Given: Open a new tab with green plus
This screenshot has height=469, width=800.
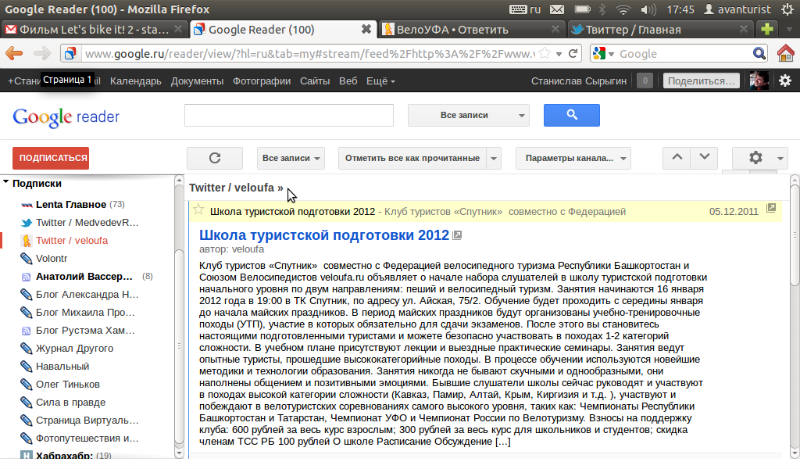Looking at the screenshot, I should point(767,29).
